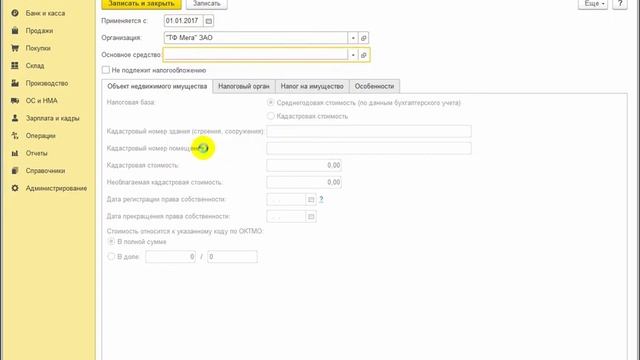Viewport: 640px width, 360px height.
Task: Click the question mark hint link near registration date
Action: coord(321,199)
